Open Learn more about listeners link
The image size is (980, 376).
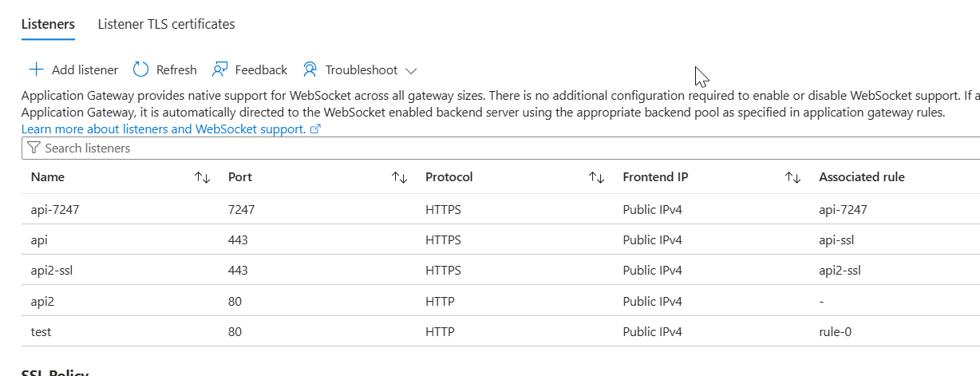[163, 129]
